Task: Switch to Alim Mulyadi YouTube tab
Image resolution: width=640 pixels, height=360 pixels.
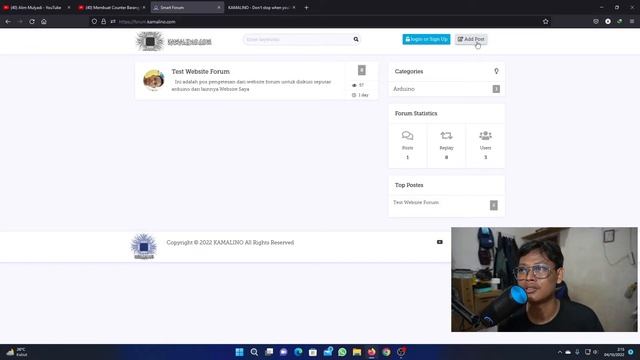Action: click(36, 7)
